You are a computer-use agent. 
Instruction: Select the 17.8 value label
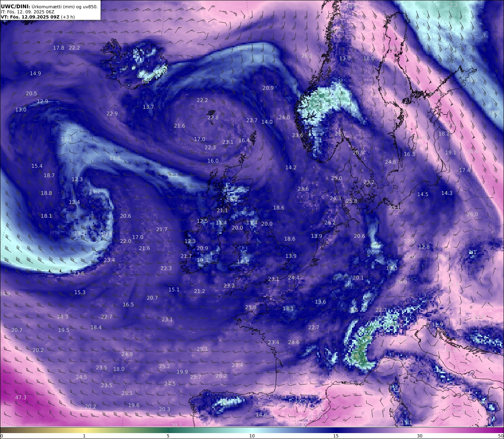[x=59, y=48]
